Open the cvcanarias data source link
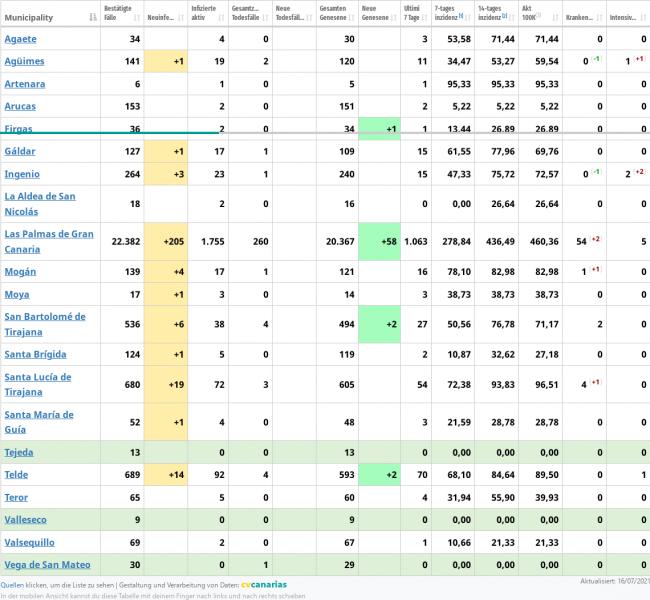The image size is (650, 600). pos(264,584)
